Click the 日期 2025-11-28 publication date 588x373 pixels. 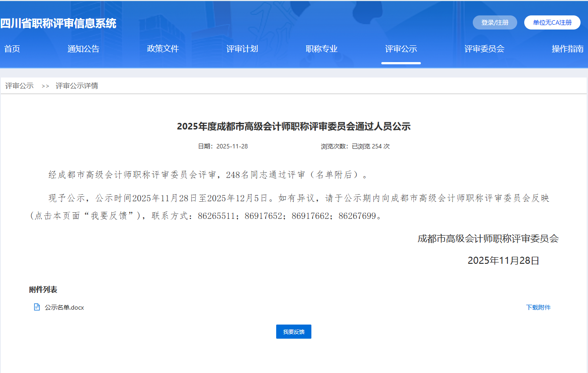pos(223,146)
